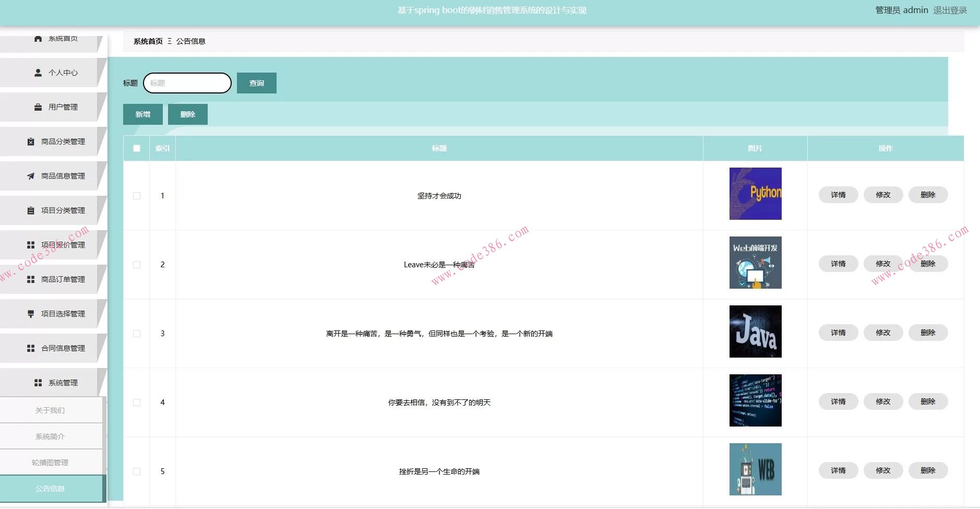980x509 pixels.
Task: Click the grid icon for 合同信息管理
Action: [31, 348]
